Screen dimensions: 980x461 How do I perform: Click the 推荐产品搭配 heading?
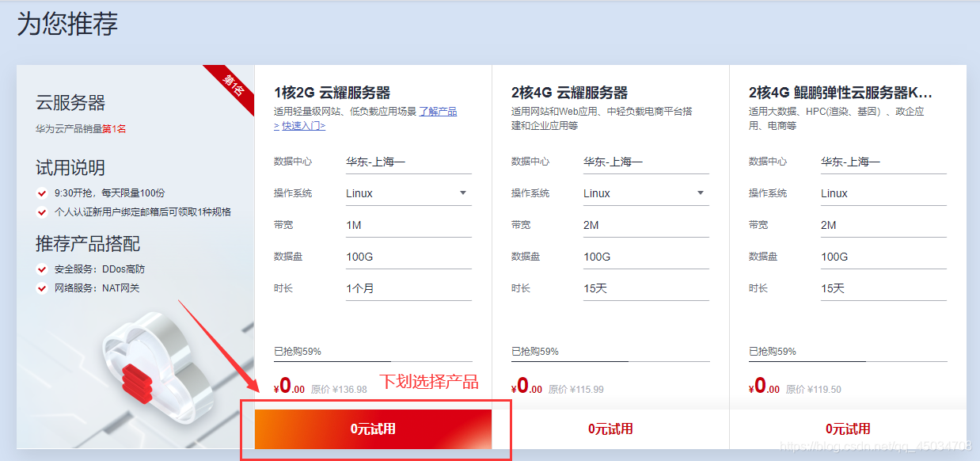click(88, 244)
